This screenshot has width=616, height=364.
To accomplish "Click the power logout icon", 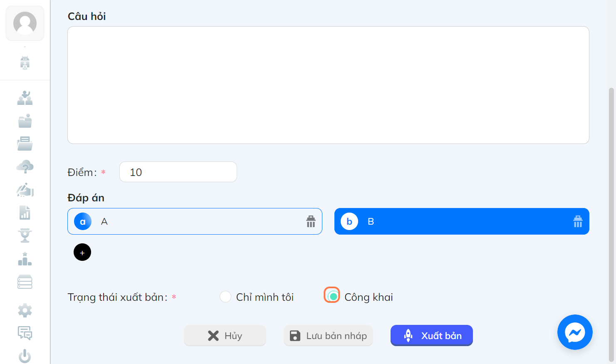I will pos(25,356).
